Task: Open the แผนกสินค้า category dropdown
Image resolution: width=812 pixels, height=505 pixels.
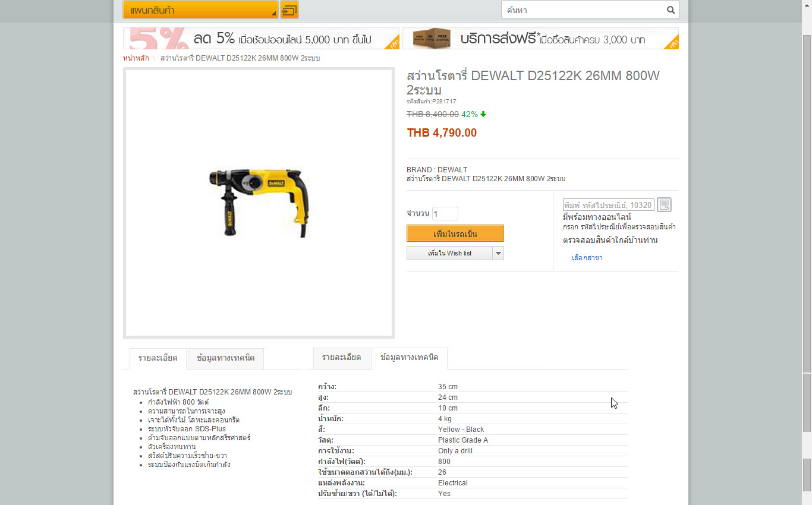Action: point(200,10)
